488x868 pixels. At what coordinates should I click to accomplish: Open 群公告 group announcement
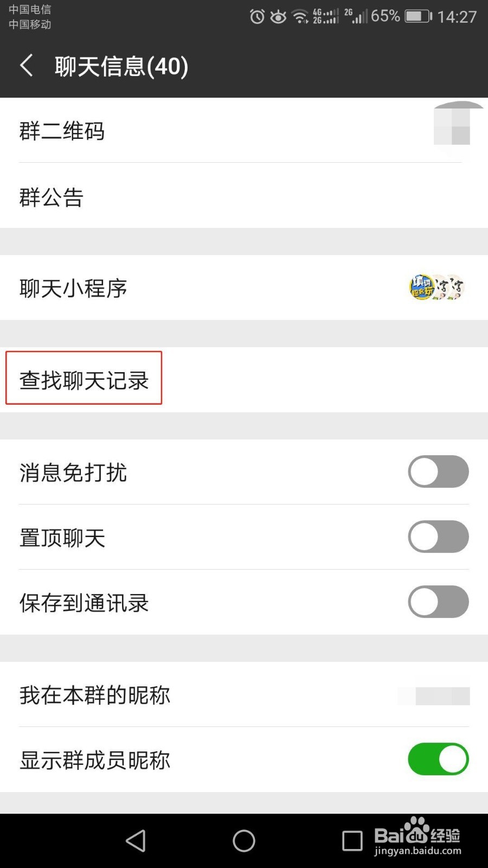(244, 196)
